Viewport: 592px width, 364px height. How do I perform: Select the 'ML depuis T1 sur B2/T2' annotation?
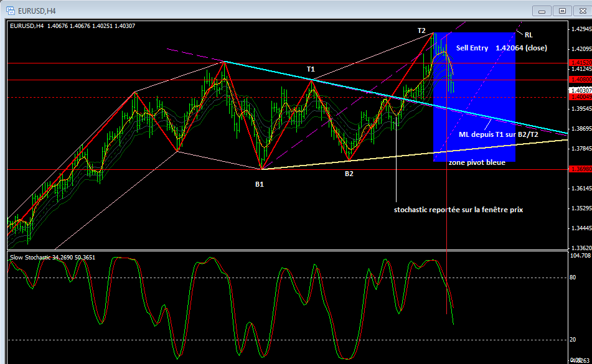[x=498, y=134]
